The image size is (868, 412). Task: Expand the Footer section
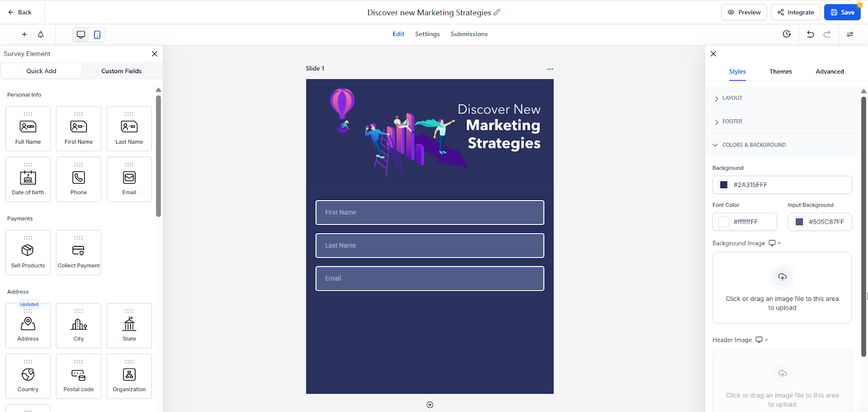tap(782, 121)
